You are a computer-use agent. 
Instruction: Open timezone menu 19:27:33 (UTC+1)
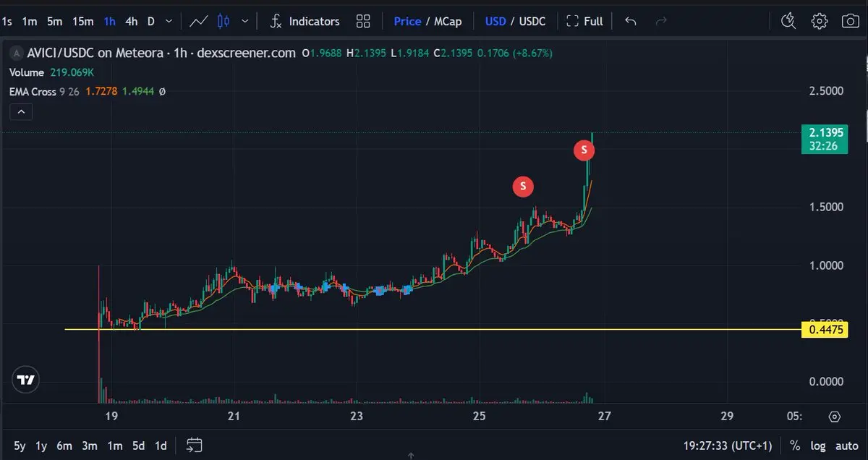coord(729,446)
